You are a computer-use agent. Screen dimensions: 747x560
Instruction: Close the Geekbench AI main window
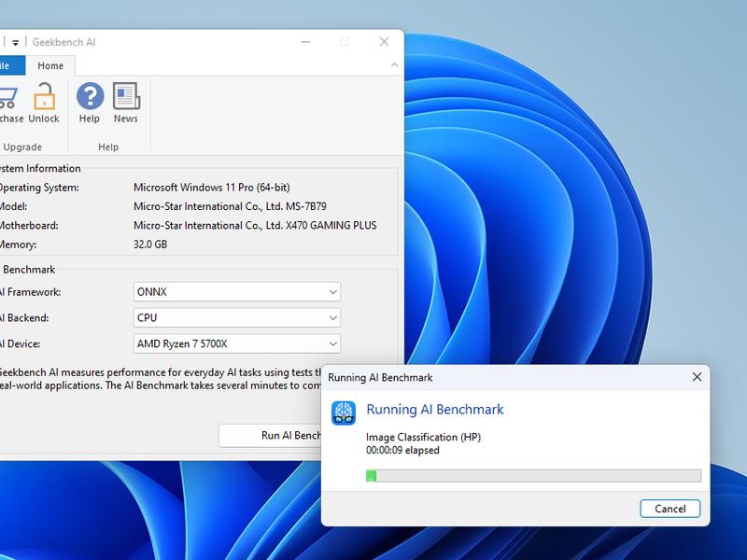[384, 42]
